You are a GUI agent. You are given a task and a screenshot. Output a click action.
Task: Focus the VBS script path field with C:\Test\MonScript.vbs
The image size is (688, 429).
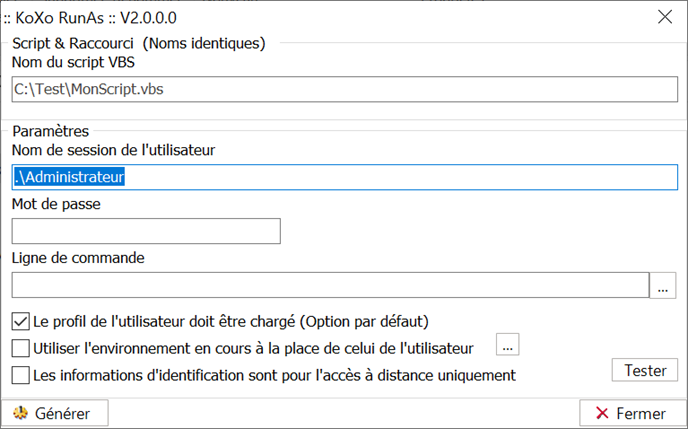tap(344, 89)
